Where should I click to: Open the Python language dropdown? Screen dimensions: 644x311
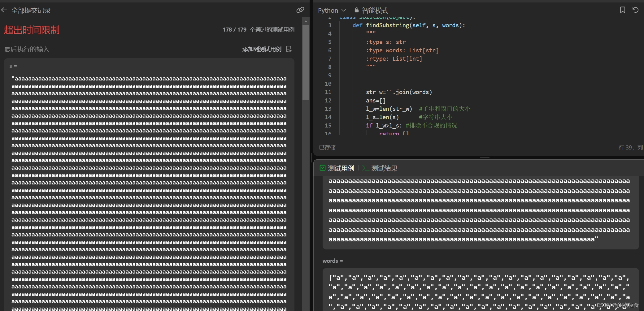click(x=332, y=11)
